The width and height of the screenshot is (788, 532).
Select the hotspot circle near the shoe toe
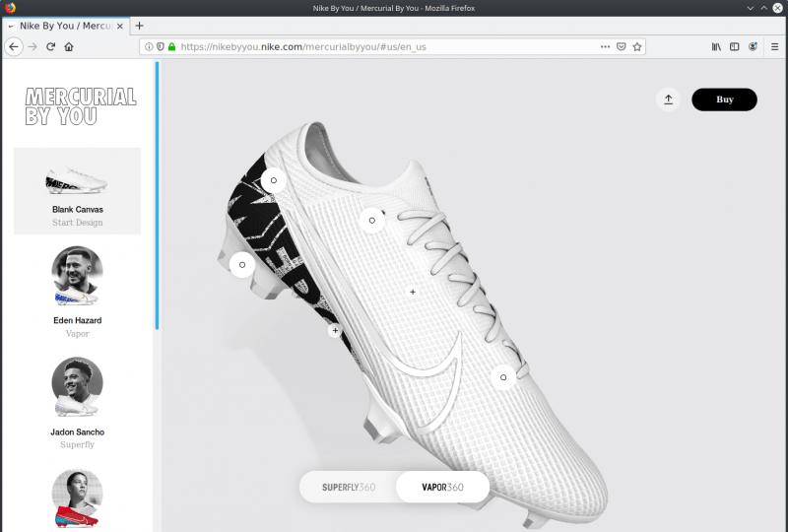pyautogui.click(x=502, y=377)
